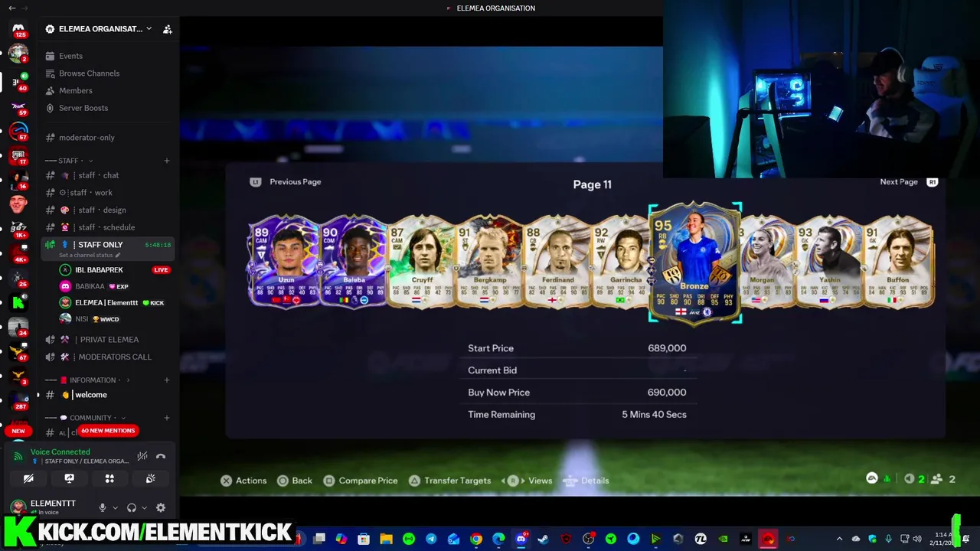Screen dimensions: 980x551
Task: Select the Cruyff 87 player card
Action: coord(421,262)
